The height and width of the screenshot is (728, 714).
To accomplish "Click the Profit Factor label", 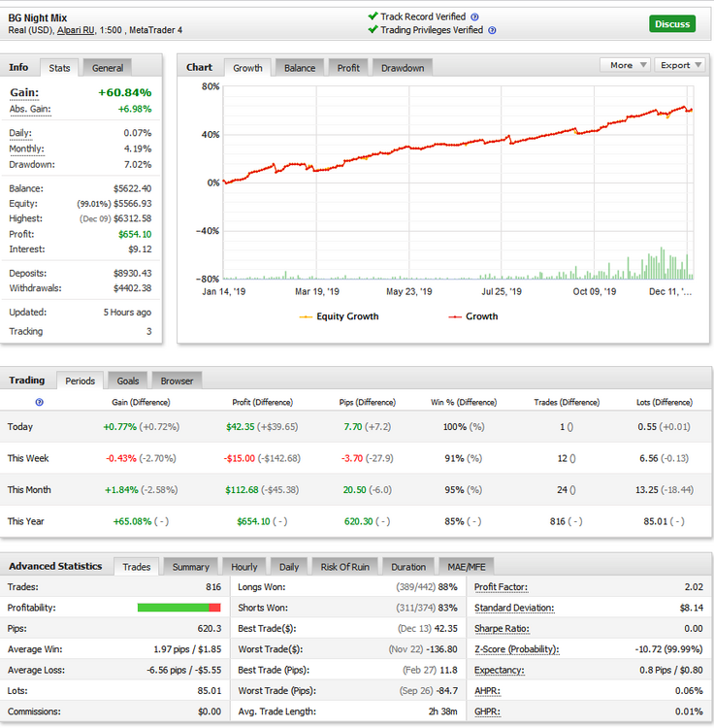I will 501,587.
